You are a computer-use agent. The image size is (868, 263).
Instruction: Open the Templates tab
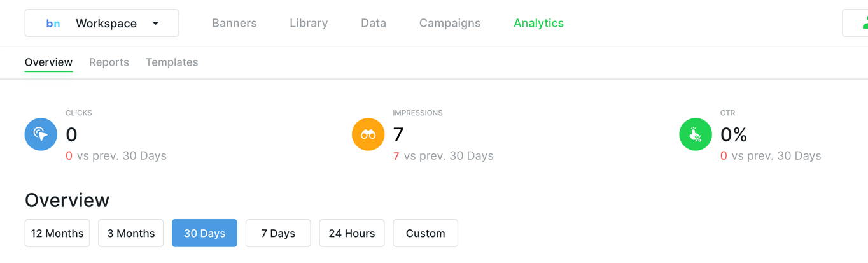pyautogui.click(x=172, y=62)
